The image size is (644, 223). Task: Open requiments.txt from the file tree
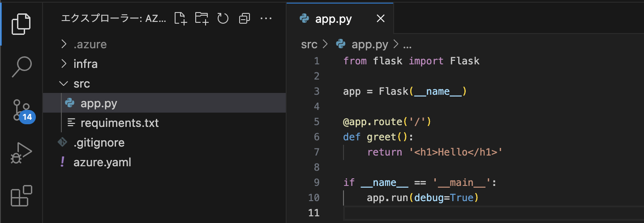[164, 123]
